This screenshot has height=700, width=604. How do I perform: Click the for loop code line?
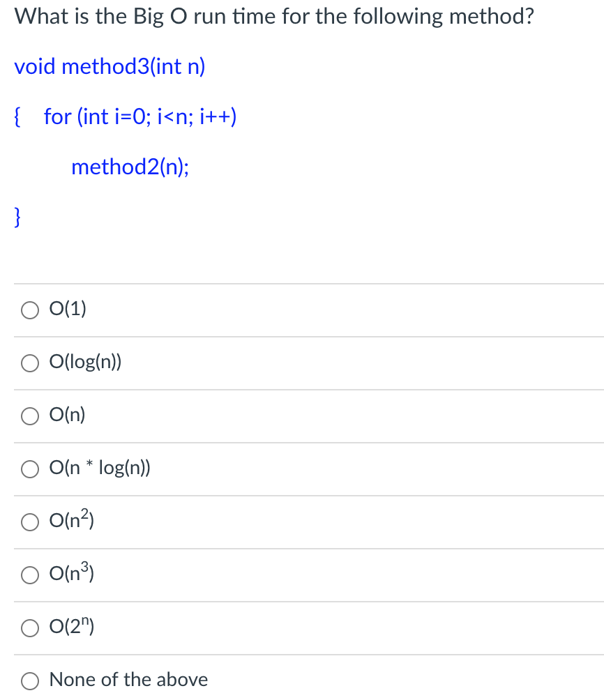point(140,117)
